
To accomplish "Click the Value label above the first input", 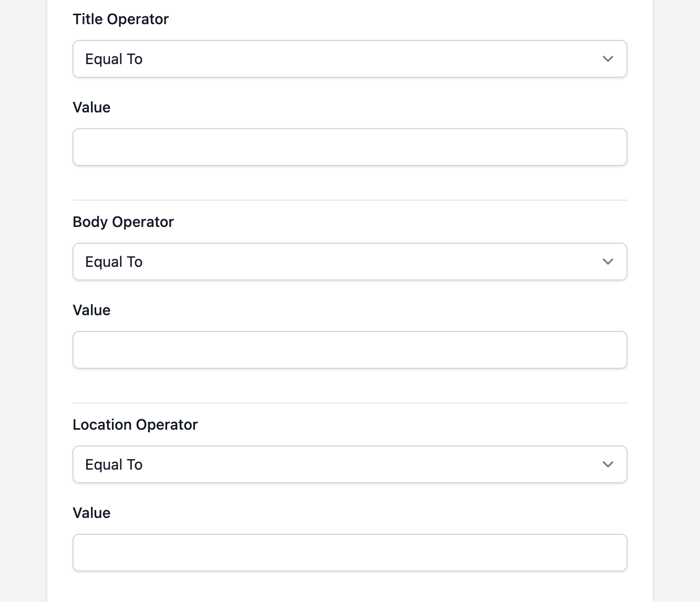I will (x=92, y=107).
